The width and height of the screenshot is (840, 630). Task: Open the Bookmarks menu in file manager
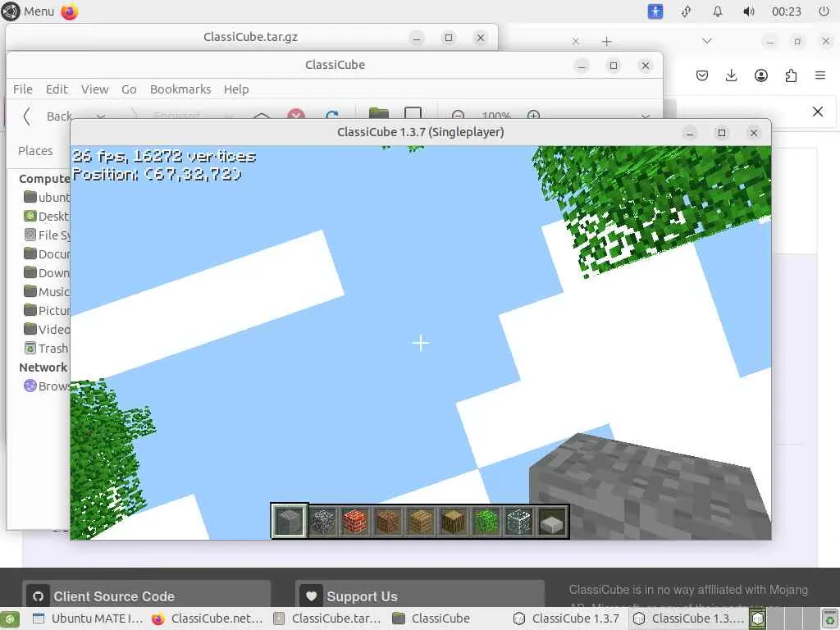pos(180,89)
